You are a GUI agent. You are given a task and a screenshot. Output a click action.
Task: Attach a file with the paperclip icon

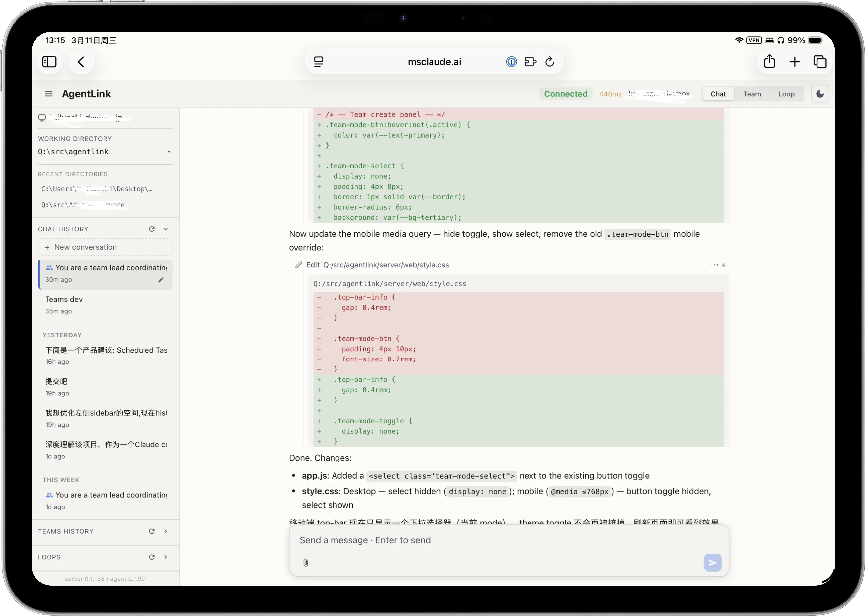[306, 563]
